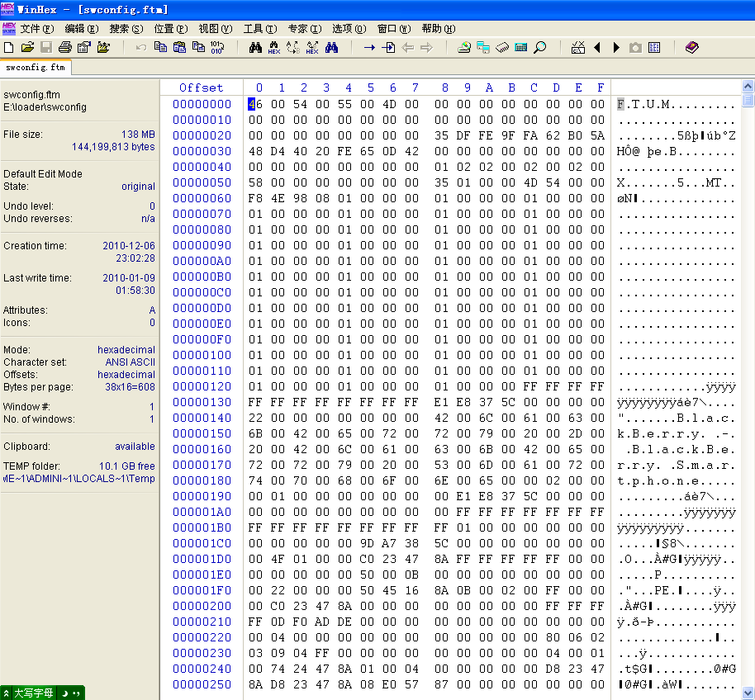Go to next page with black right arrow
This screenshot has height=700, width=755.
tap(616, 47)
